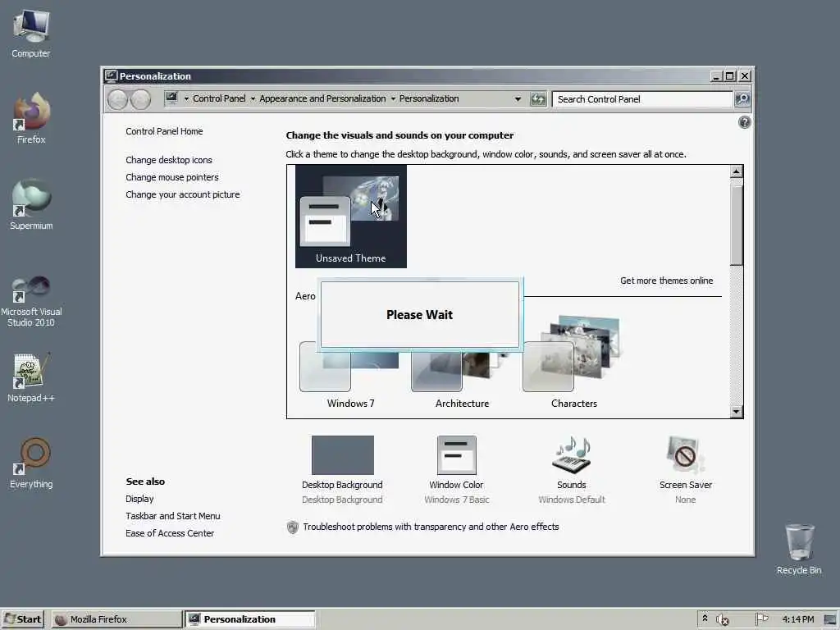
Task: Open Change your account picture link
Action: point(183,194)
